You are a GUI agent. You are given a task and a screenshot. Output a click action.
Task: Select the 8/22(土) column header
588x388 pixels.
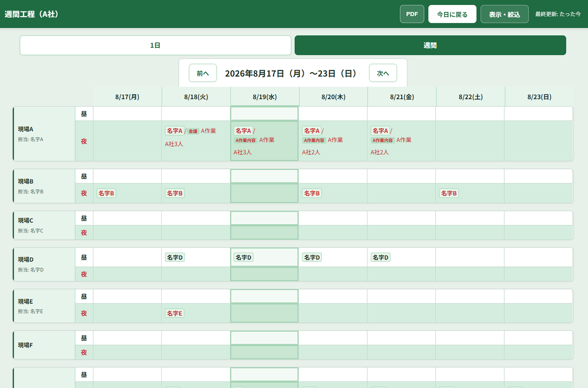[470, 97]
